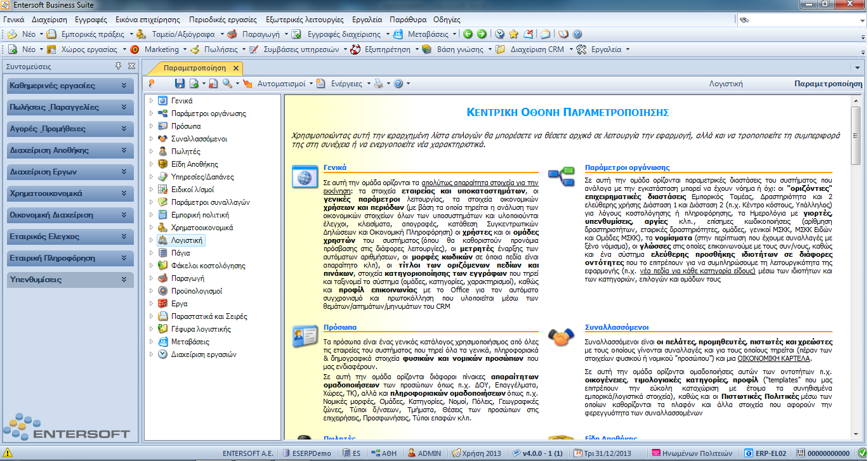Screen dimensions: 868x461
Task: Click the magnifier search icon in tab toolbar
Action: coord(227,83)
